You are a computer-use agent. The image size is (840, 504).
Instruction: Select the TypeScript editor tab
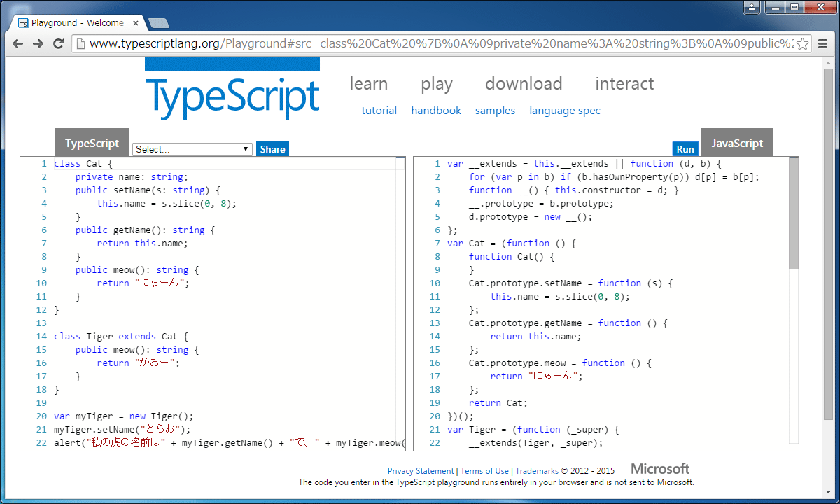92,143
